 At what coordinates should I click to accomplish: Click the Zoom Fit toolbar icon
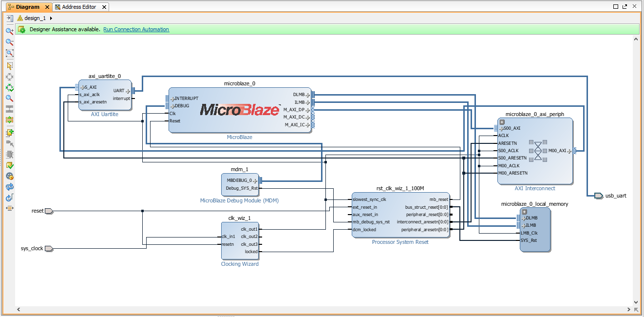(x=9, y=53)
